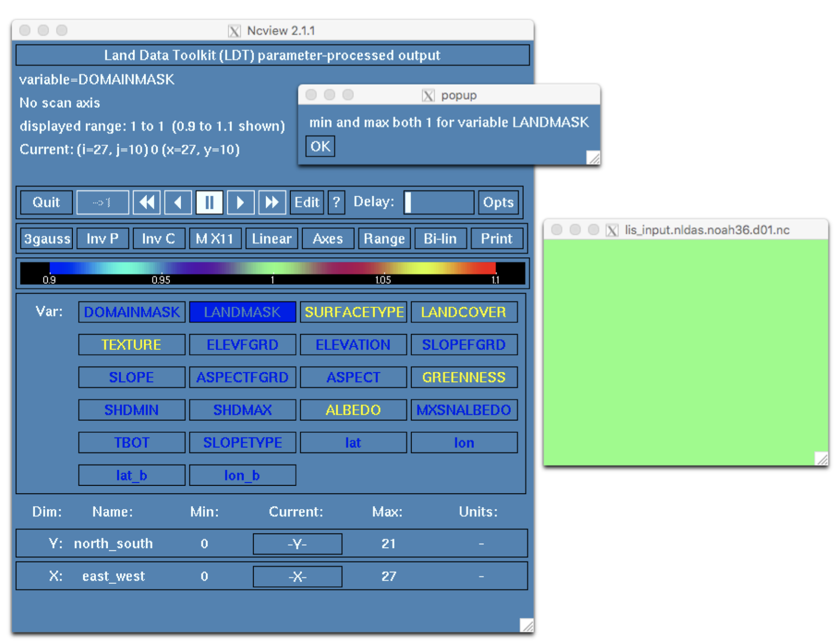Click the popup window resize grip
This screenshot has width=840, height=644.
(x=594, y=158)
